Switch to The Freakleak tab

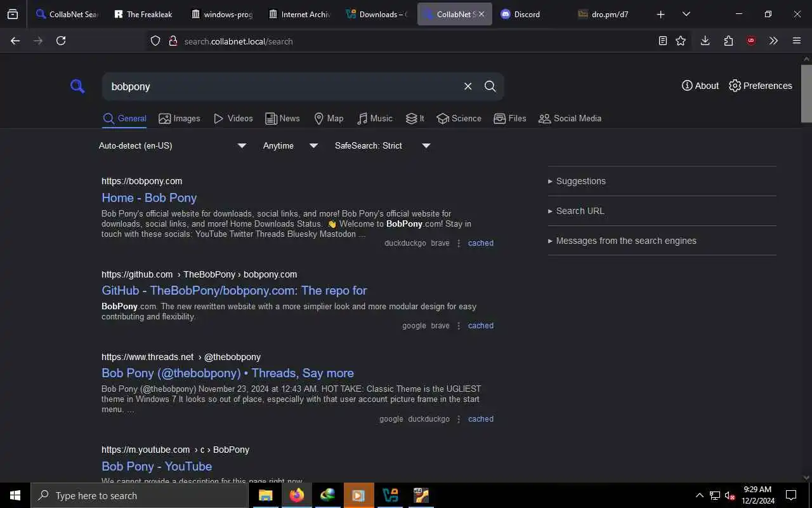143,14
